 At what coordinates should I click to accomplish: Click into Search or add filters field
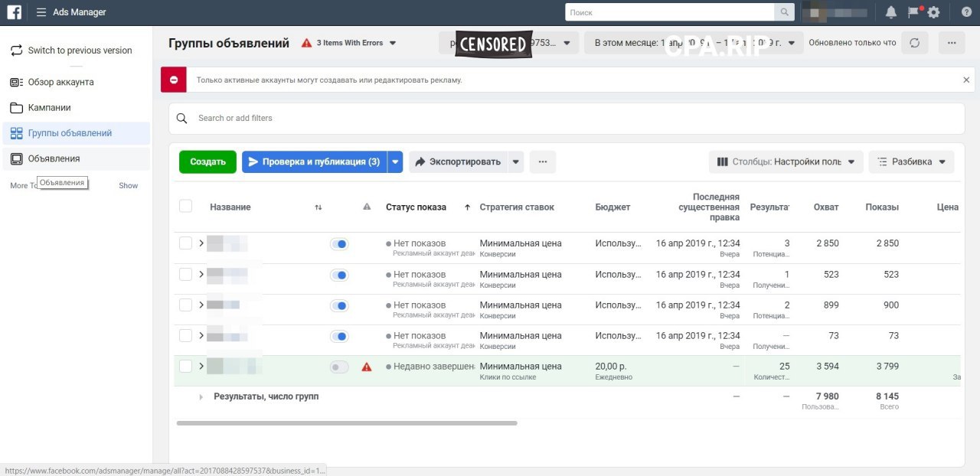click(567, 118)
